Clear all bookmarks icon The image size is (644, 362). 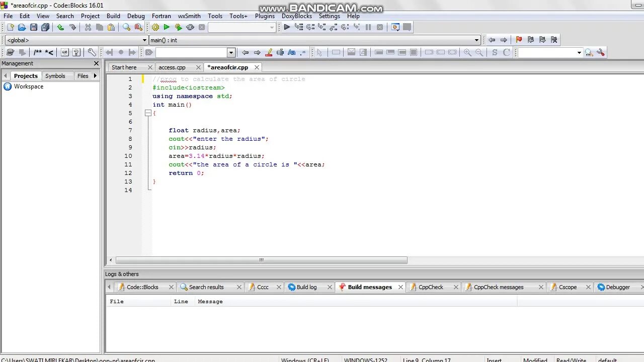click(x=554, y=40)
